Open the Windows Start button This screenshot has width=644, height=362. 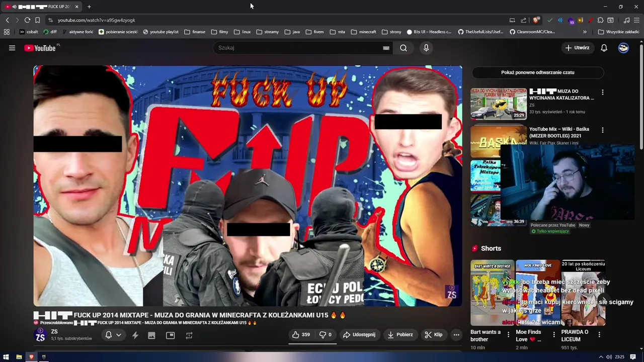point(6,357)
